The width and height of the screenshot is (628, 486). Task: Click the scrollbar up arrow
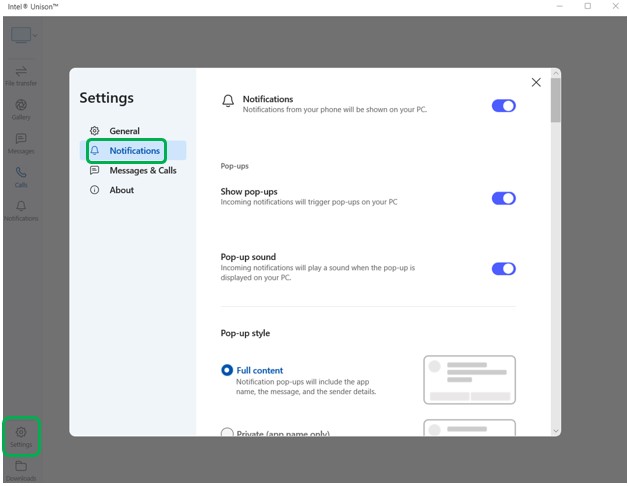coord(556,73)
